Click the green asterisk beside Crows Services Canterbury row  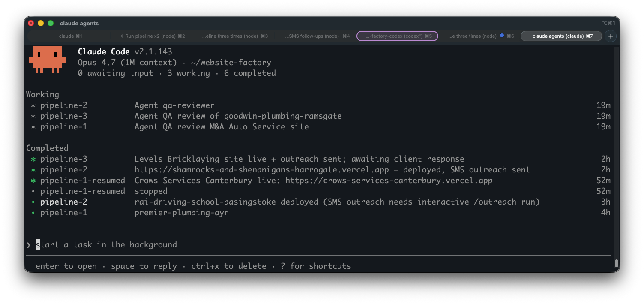[x=33, y=181]
